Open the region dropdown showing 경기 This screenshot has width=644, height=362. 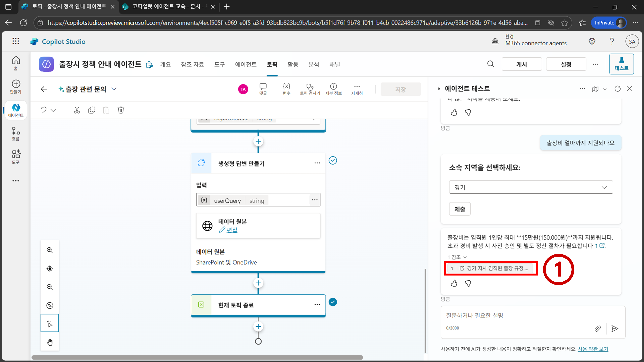(x=531, y=187)
